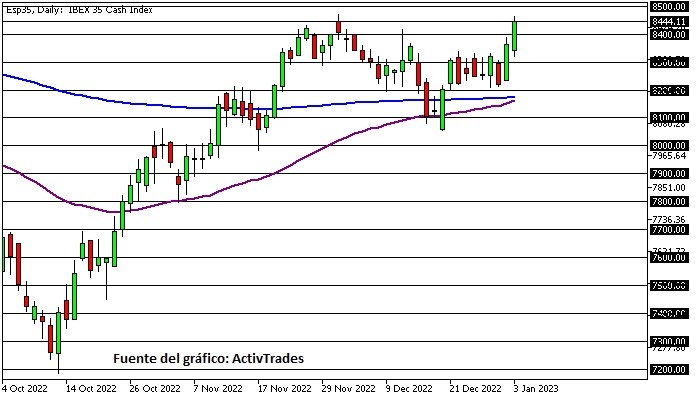Image resolution: width=700 pixels, height=400 pixels.
Task: Select the 9 Dec 2022 date marker
Action: coord(408,387)
